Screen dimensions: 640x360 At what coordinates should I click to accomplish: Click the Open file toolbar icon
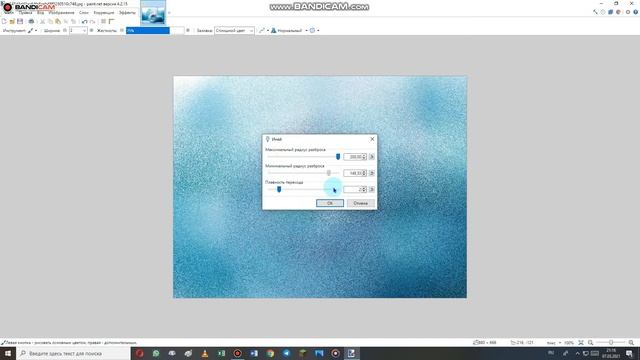[x=12, y=21]
